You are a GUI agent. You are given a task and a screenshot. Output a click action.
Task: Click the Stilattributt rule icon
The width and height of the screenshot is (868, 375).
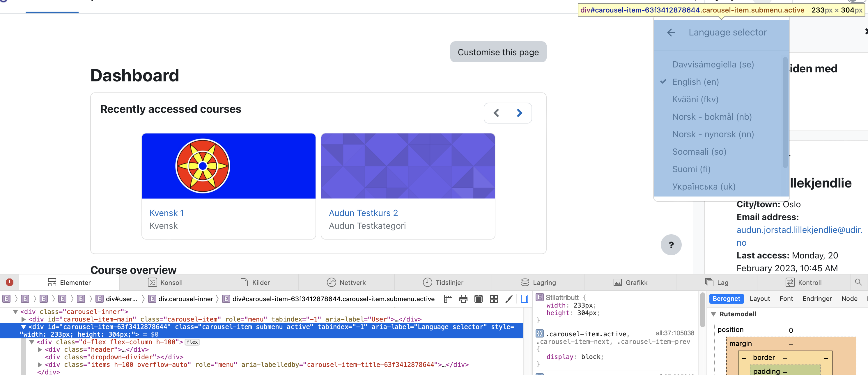539,297
